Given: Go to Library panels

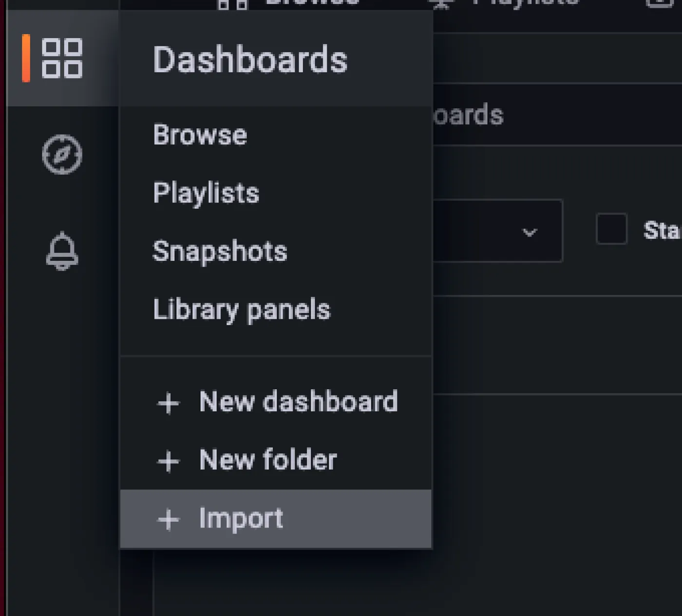Looking at the screenshot, I should (242, 310).
